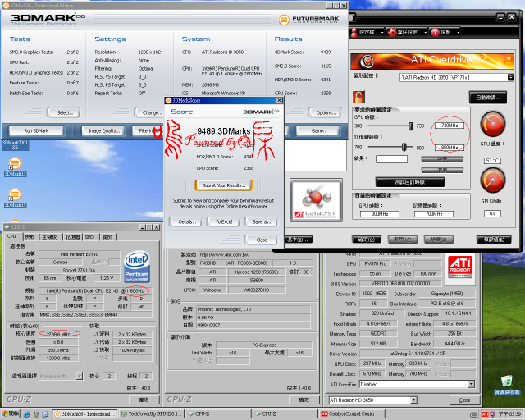The image size is (525, 420).
Task: Switch to Catalyst Control Center taskbar button
Action: point(352,414)
